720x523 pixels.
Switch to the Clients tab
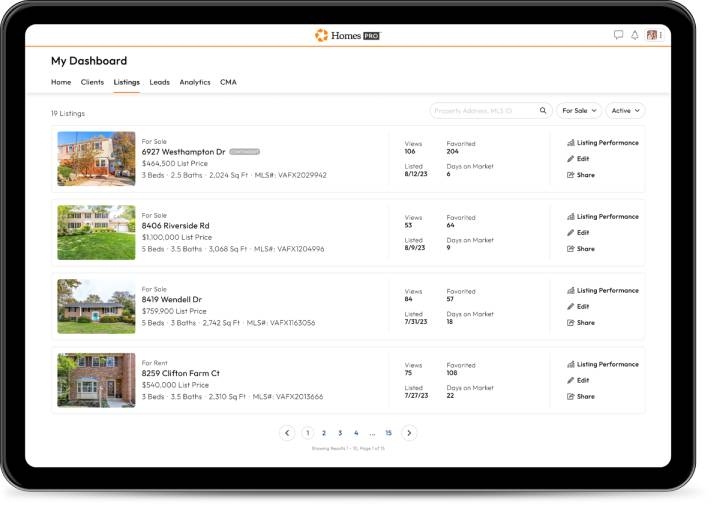(x=92, y=82)
